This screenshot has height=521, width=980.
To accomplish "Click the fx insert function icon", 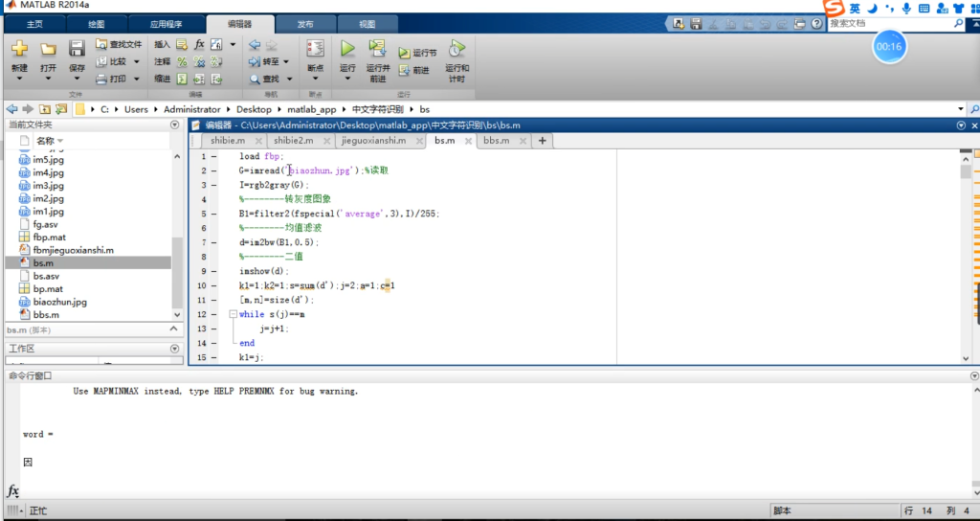I will [199, 44].
